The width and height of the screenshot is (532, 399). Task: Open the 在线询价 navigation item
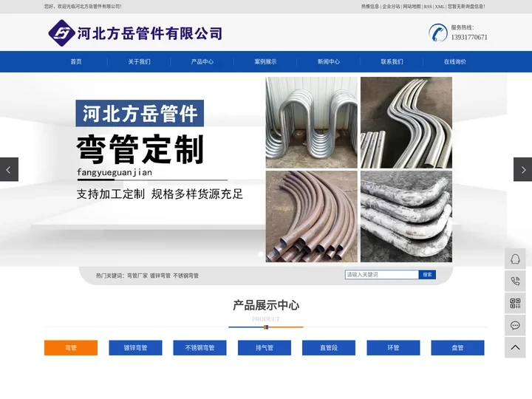coord(455,62)
